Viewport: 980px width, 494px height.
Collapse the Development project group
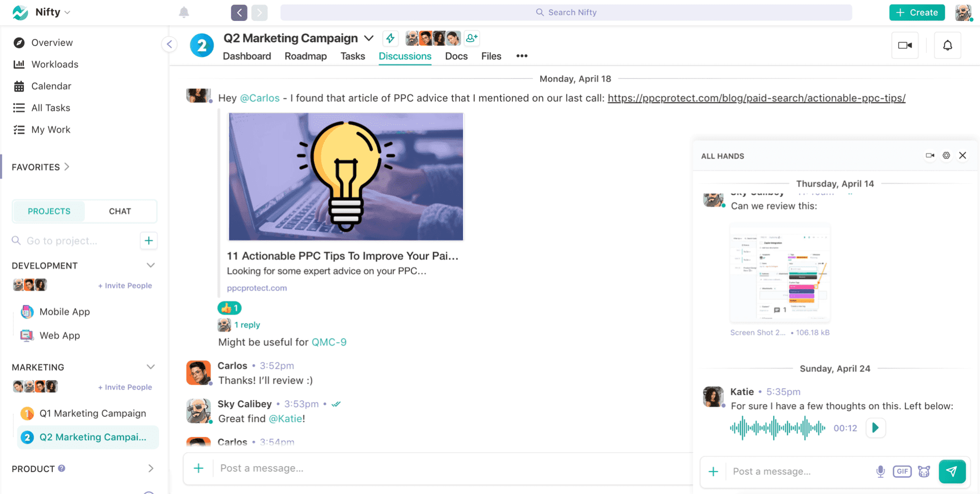pyautogui.click(x=150, y=266)
